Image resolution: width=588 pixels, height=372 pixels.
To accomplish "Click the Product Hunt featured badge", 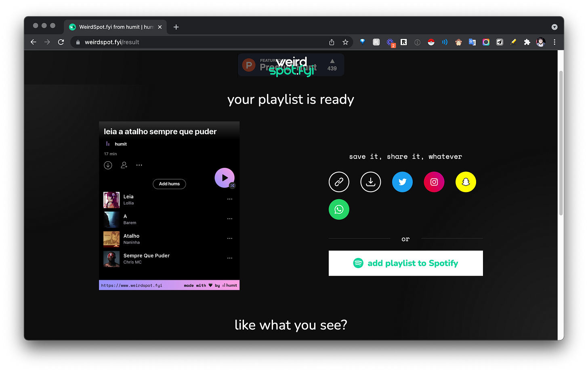I will tap(291, 65).
